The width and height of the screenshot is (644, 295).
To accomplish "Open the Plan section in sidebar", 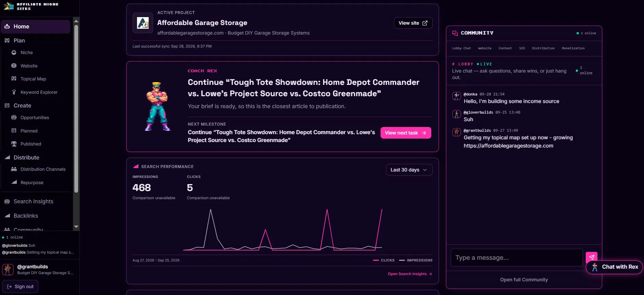I will click(19, 40).
